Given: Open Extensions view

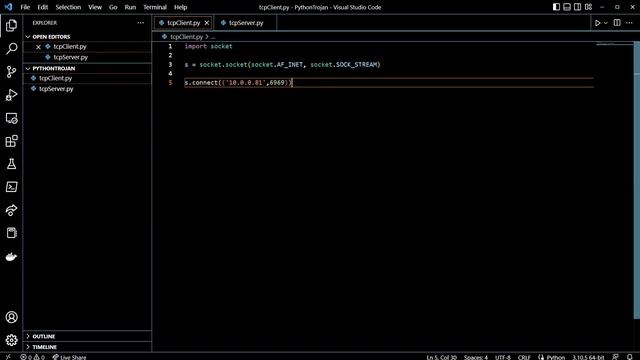Looking at the screenshot, I should [11, 141].
